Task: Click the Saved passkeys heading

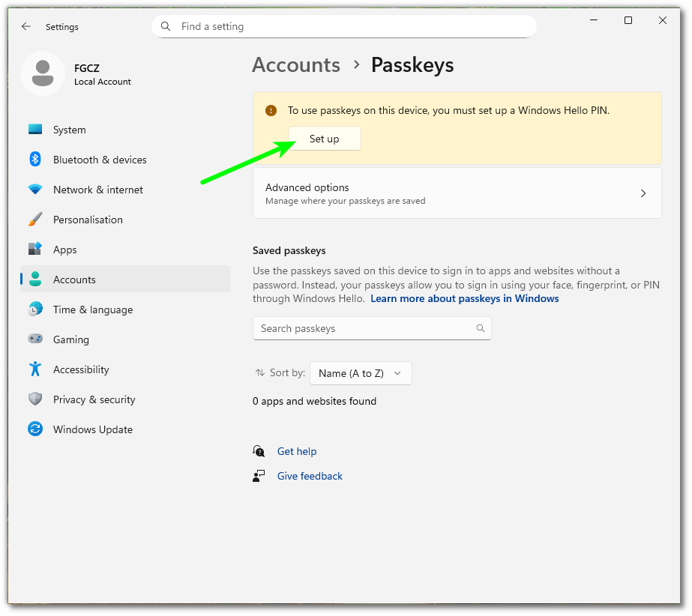Action: pos(289,250)
